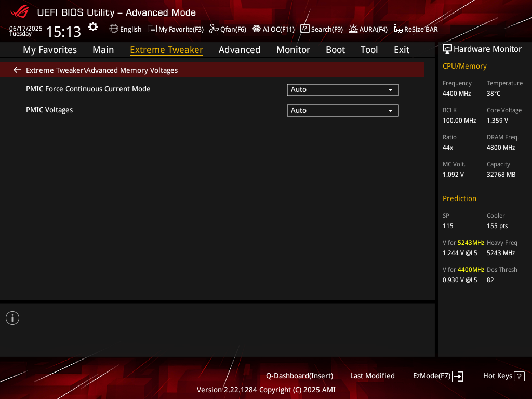
Task: Click the SP value 115
Action: [x=448, y=226]
